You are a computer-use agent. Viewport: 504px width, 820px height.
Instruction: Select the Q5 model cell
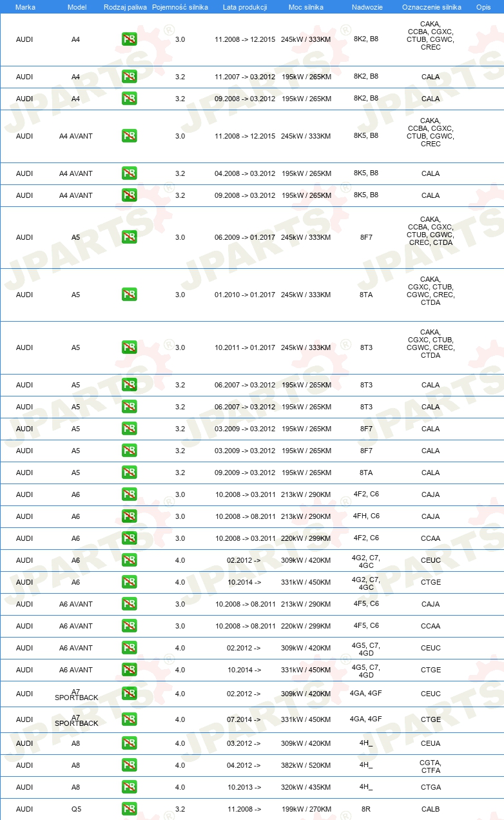coord(76,809)
